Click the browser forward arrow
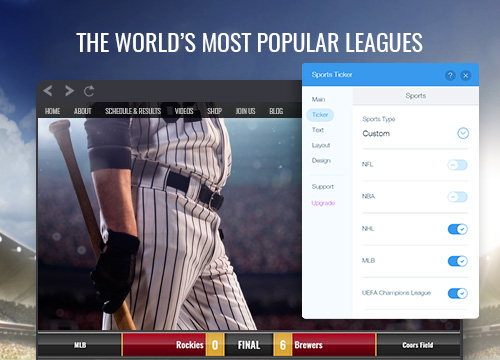Viewport: 500px width, 360px height. click(x=69, y=91)
